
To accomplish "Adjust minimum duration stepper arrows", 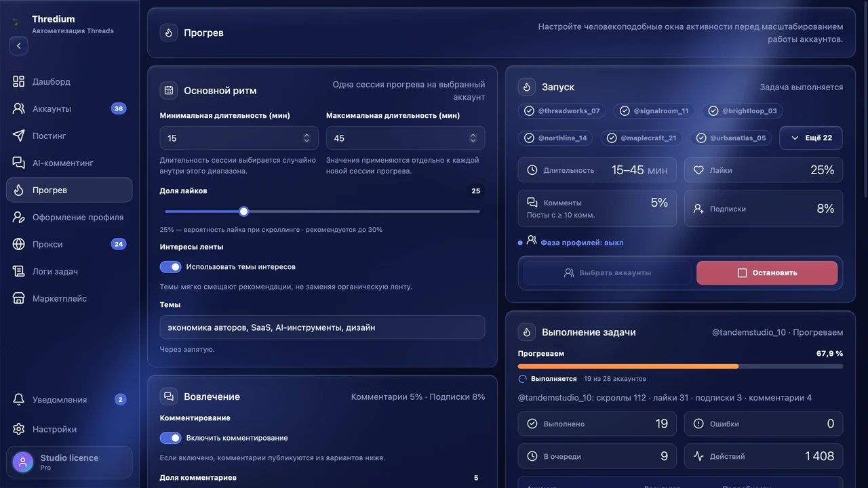I will click(307, 138).
